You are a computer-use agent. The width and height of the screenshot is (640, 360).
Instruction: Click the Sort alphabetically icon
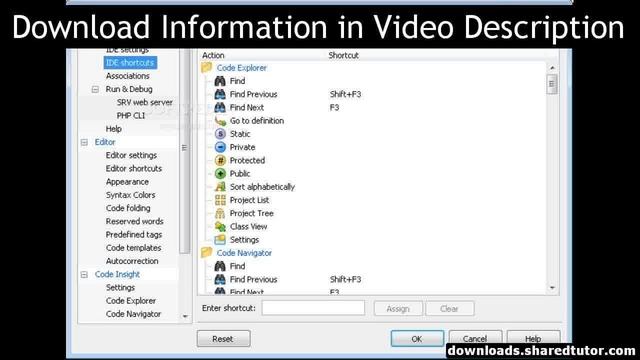click(x=220, y=187)
